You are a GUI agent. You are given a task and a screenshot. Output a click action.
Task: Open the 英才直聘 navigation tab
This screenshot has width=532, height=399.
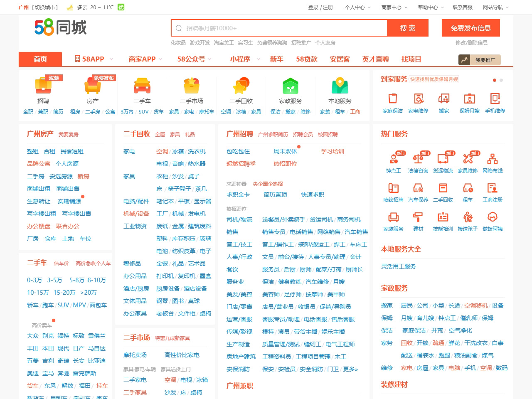click(x=375, y=59)
